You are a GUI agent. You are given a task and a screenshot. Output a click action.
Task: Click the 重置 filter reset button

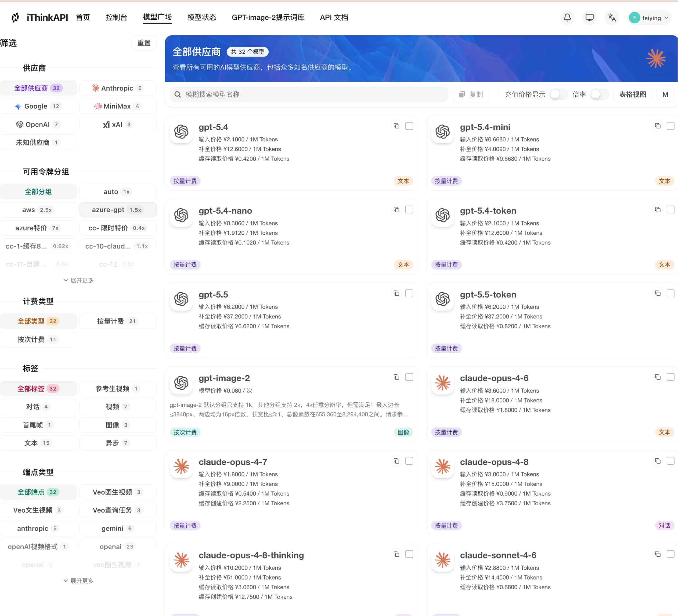(x=144, y=43)
